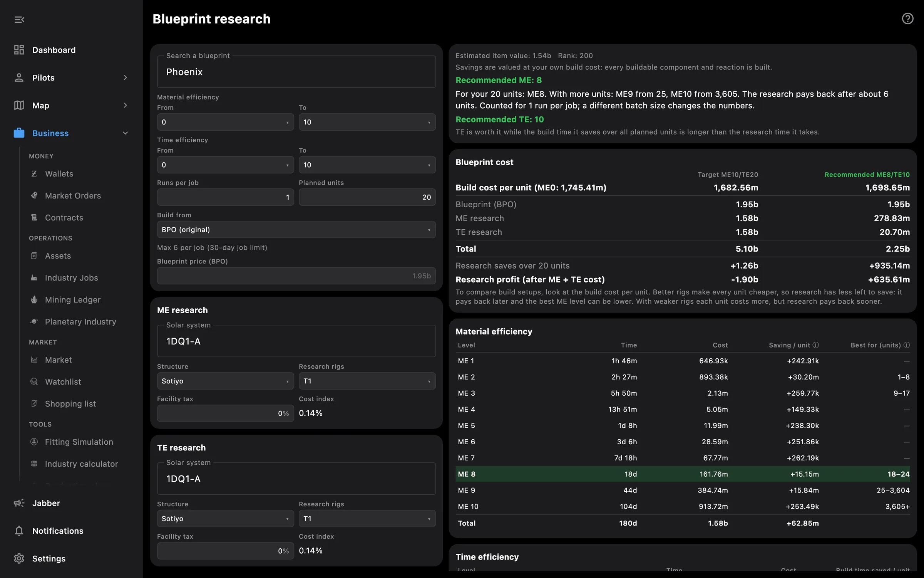Click the Jabber megaphone icon
The image size is (924, 578).
pyautogui.click(x=19, y=503)
